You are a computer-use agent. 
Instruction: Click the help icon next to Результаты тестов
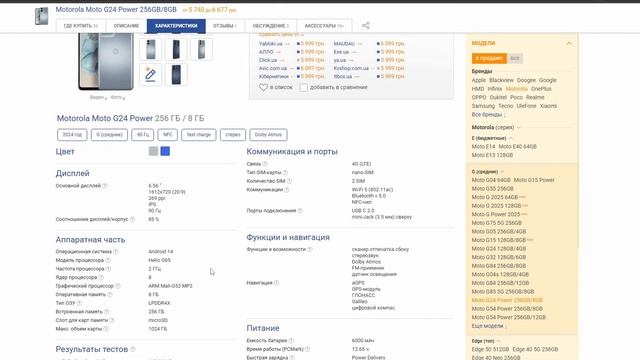133,349
